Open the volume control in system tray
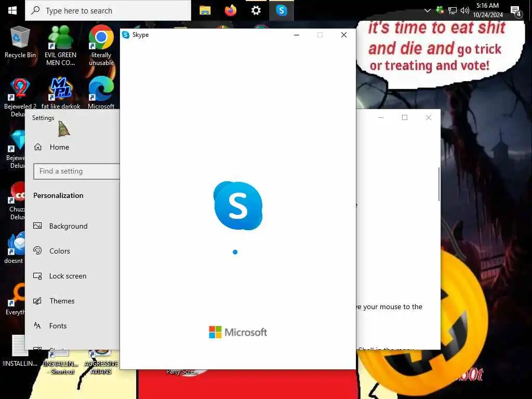 [465, 10]
